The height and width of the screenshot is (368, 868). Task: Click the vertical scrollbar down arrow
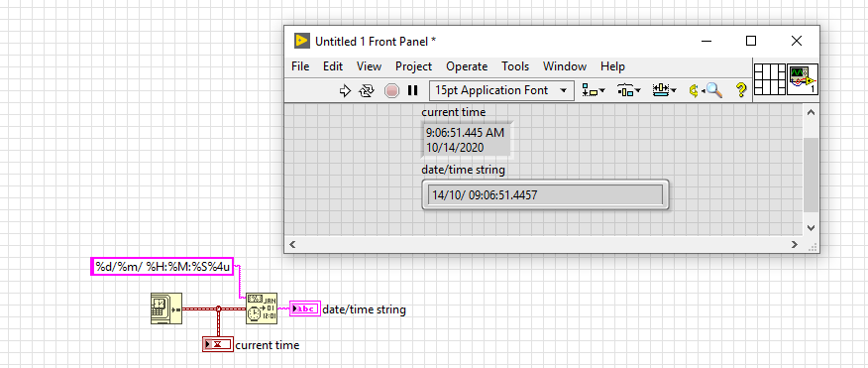[811, 227]
